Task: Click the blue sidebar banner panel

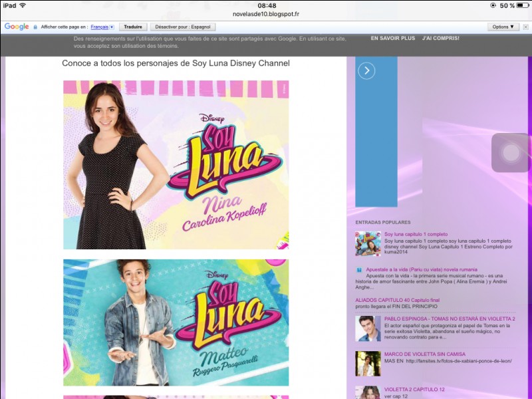Action: coord(376,132)
